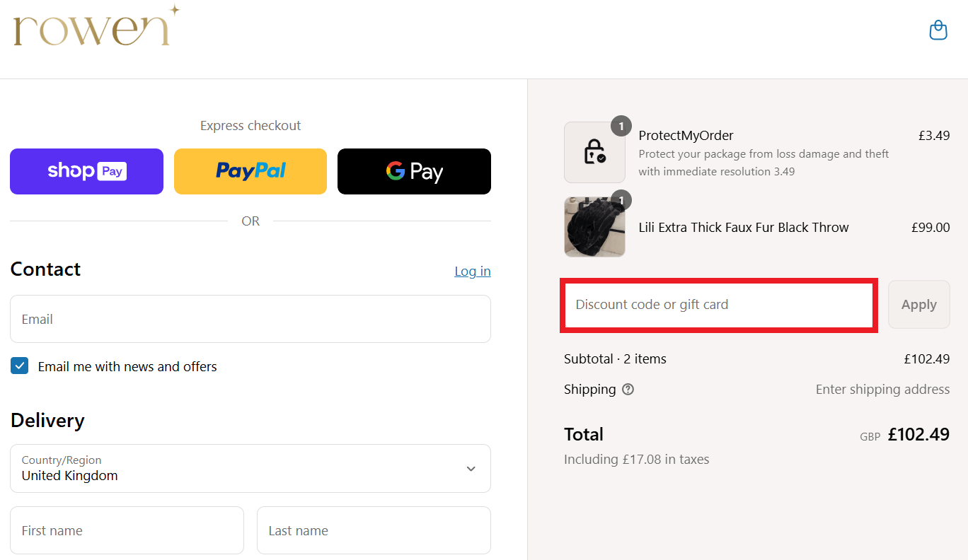Click the shipping help question mark icon
This screenshot has height=560, width=968.
pyautogui.click(x=628, y=390)
